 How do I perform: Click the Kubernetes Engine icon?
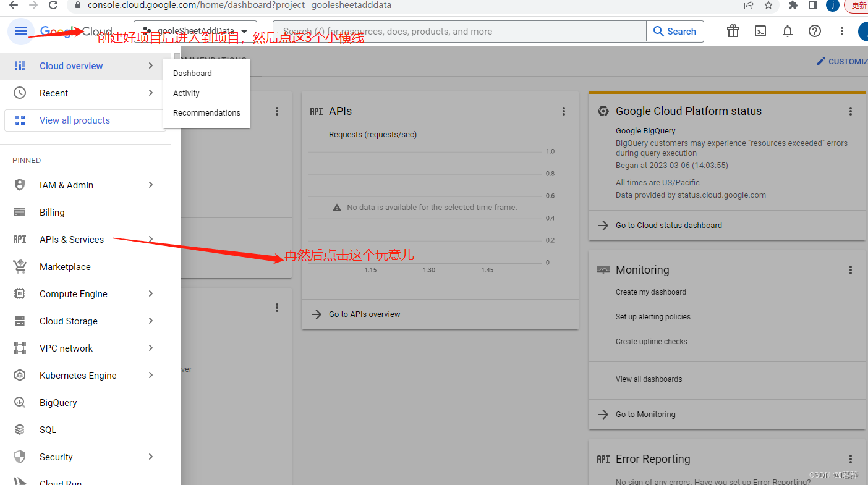(20, 375)
